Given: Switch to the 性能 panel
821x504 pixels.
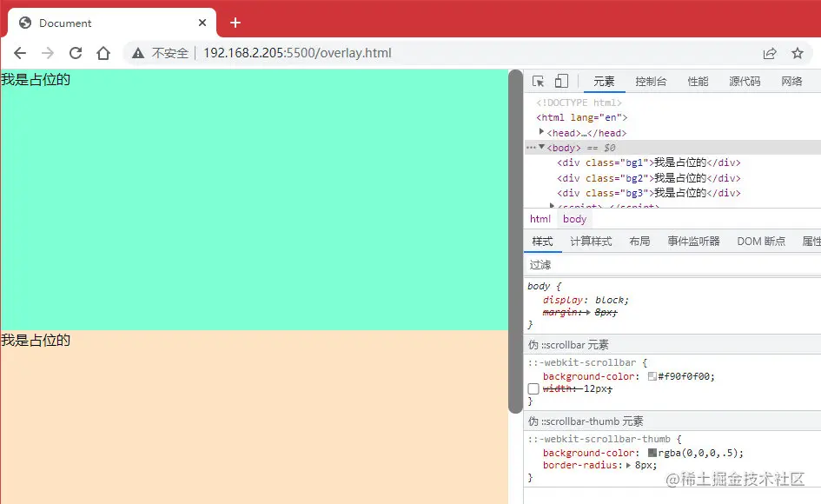Looking at the screenshot, I should (x=698, y=81).
